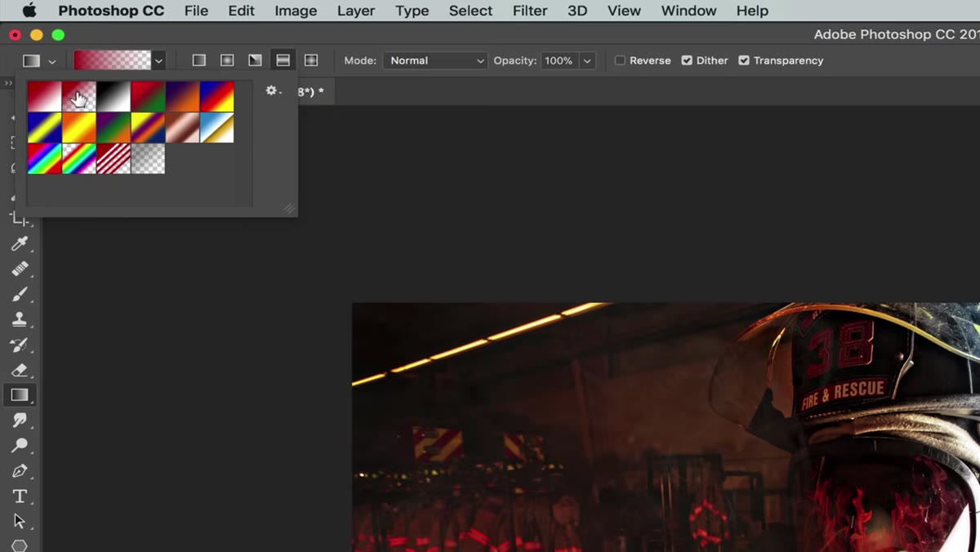
Task: Choose the Diamond Gradient style icon
Action: point(310,60)
